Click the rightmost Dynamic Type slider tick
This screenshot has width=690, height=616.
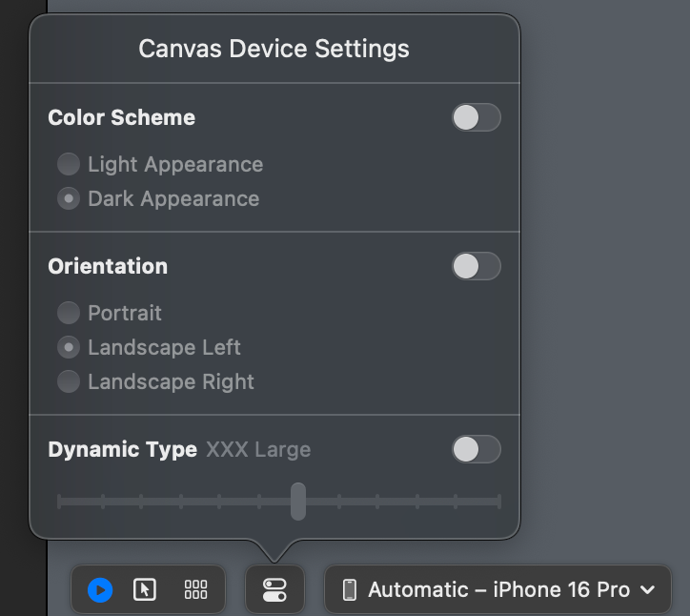pos(498,501)
